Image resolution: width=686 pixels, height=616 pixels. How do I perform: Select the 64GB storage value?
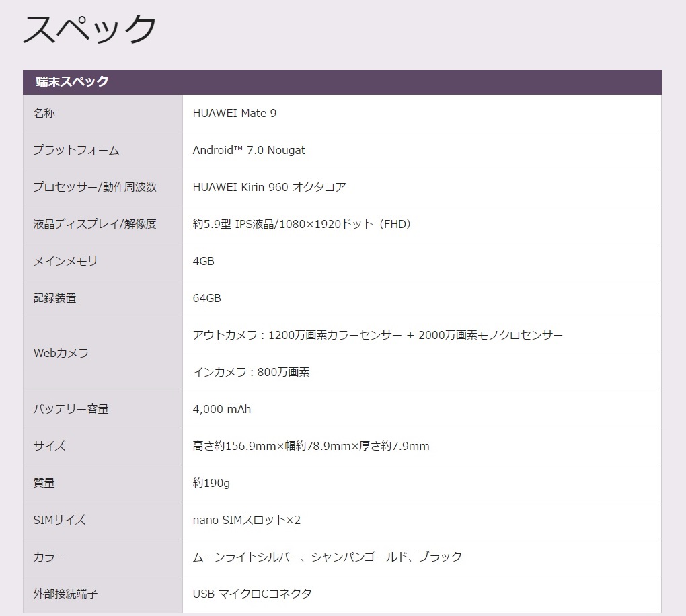(207, 298)
